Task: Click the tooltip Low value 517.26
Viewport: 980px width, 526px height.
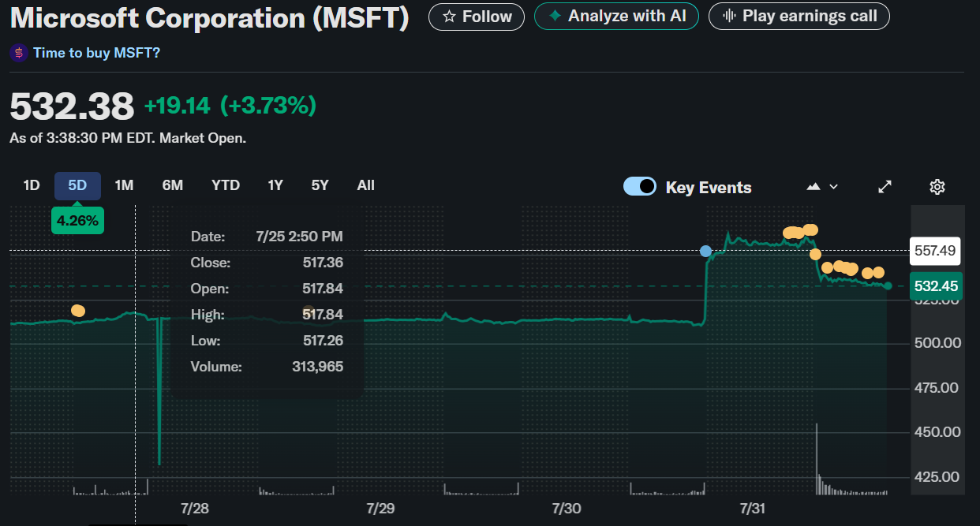Action: 323,341
